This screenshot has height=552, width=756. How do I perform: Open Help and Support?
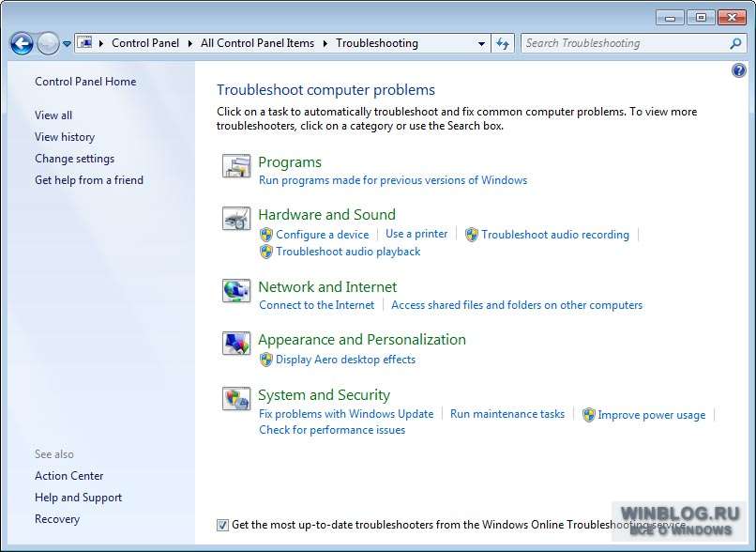[78, 498]
